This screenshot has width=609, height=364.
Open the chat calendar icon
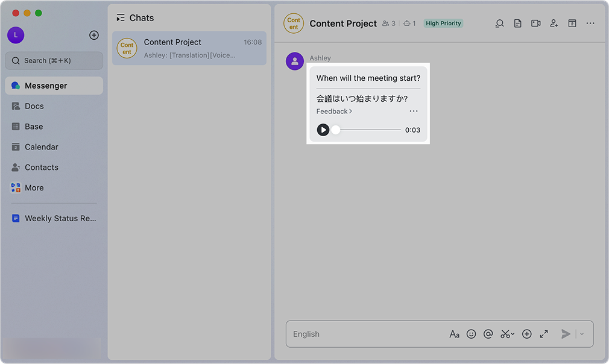click(x=572, y=24)
